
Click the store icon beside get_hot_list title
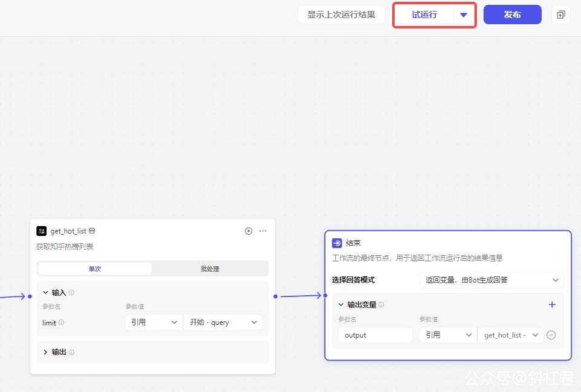92,231
